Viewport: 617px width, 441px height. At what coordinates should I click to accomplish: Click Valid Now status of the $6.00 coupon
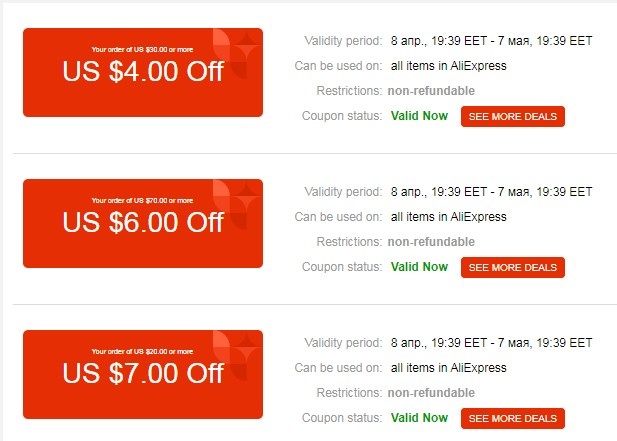pos(419,267)
